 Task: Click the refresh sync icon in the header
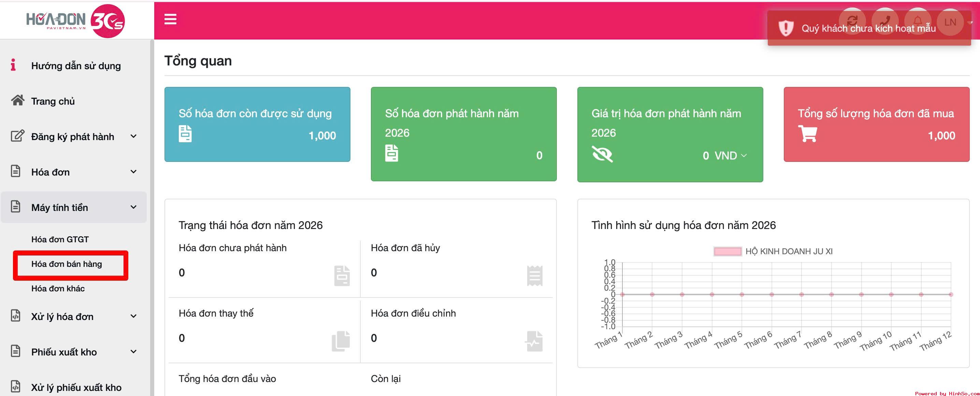(852, 21)
